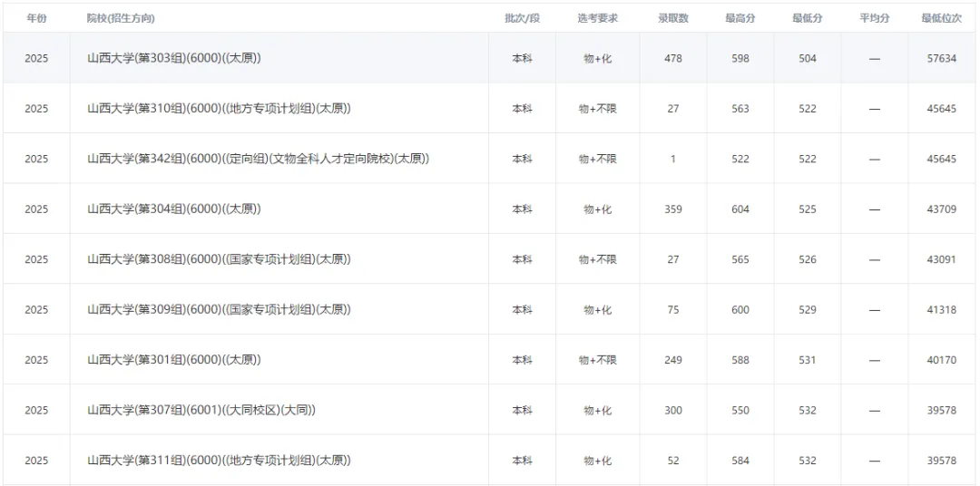Select 山西大学(第307组) 大同校区 entry

click(201, 411)
